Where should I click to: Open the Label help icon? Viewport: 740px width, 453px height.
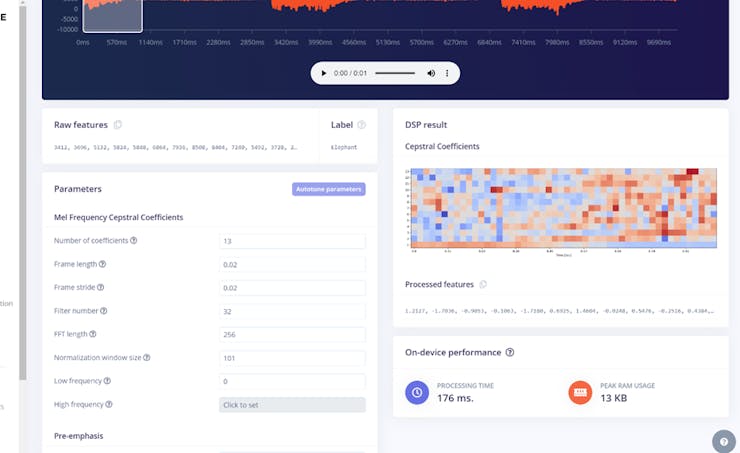pos(362,125)
